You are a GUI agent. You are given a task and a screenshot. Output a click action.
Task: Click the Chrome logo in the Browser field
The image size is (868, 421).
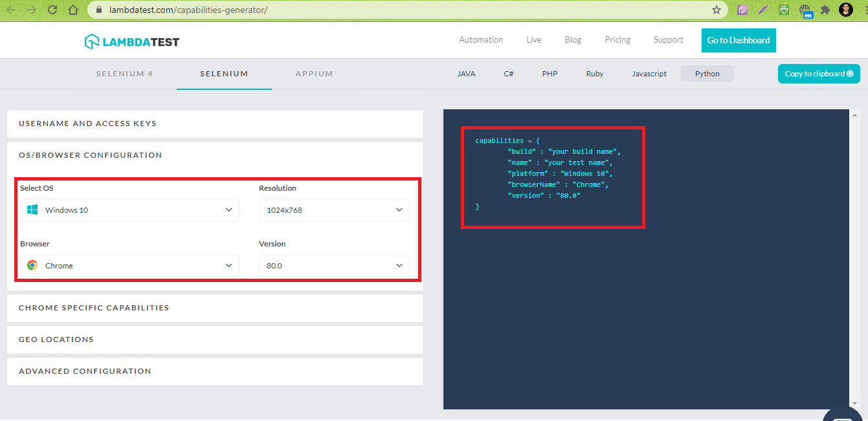[31, 265]
